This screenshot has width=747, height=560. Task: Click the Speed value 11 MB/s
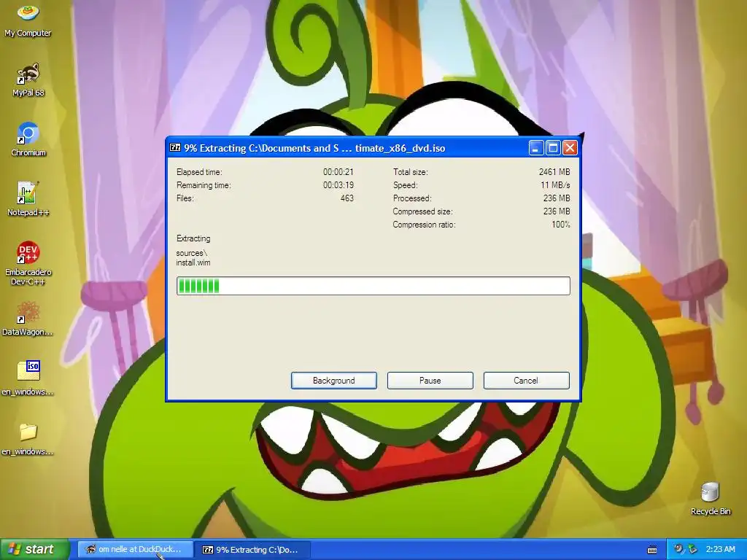coord(555,184)
